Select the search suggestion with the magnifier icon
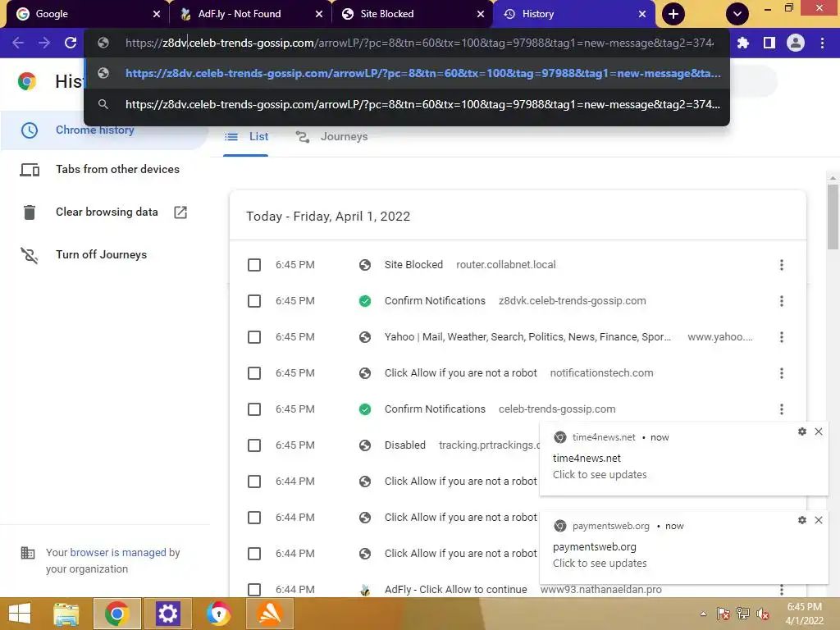Viewport: 840px width, 630px height. point(407,104)
